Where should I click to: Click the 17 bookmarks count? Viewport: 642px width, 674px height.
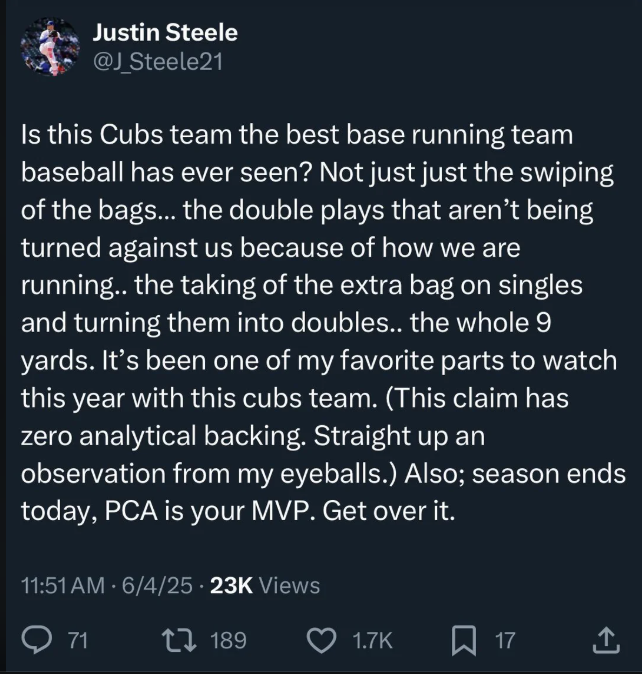pyautogui.click(x=504, y=640)
